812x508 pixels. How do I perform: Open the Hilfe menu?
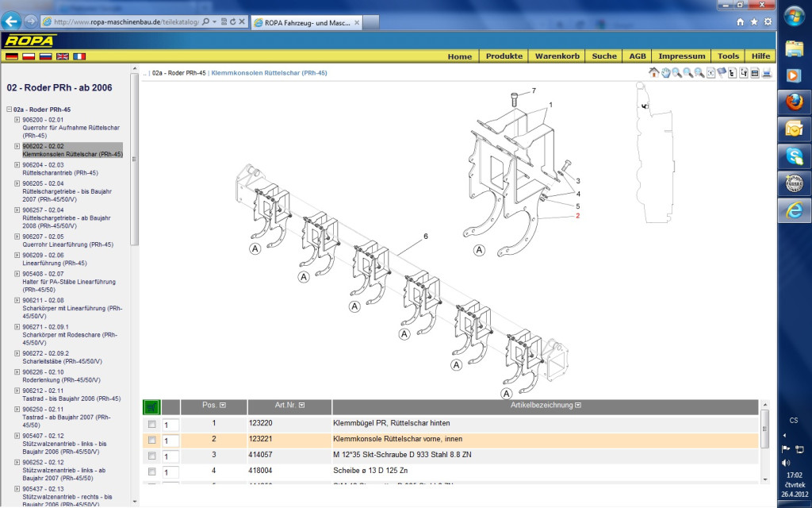[x=760, y=56]
